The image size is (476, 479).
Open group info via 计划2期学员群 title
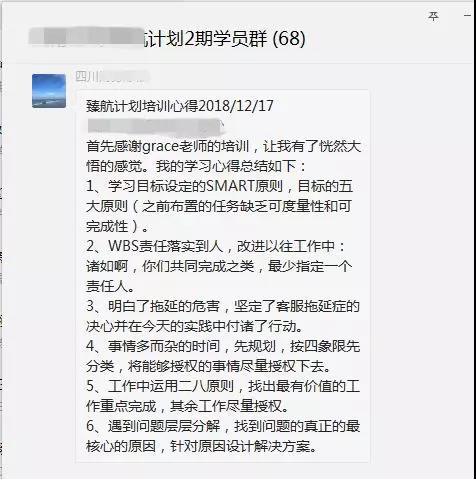click(x=206, y=38)
